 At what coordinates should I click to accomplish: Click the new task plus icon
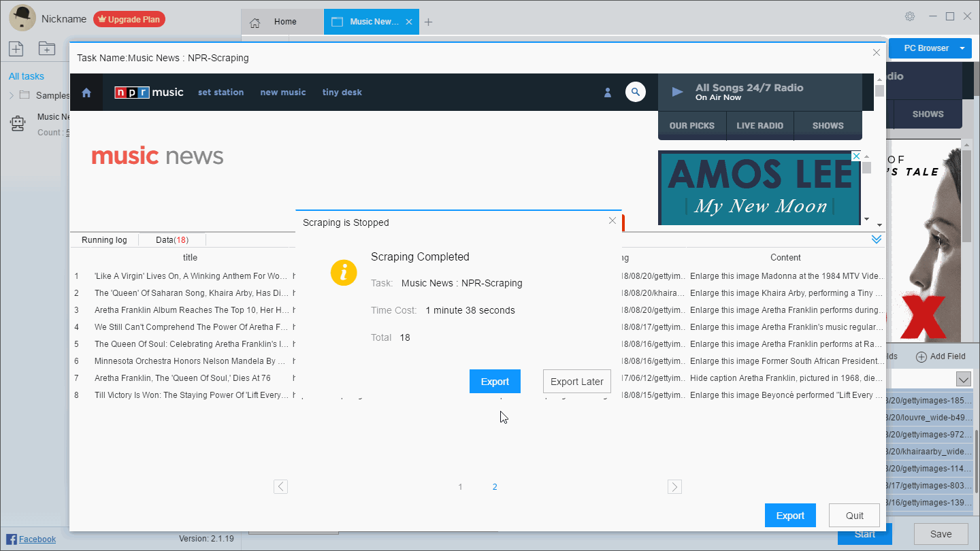[16, 48]
